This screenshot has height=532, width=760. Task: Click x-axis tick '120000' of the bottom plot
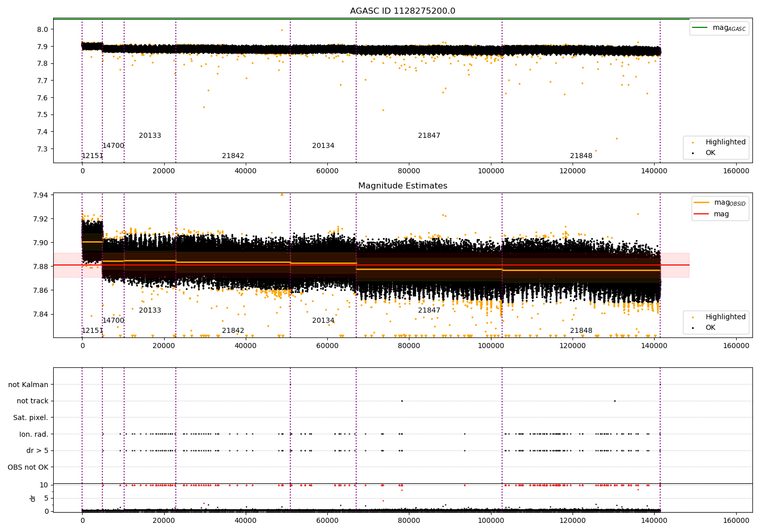tap(573, 520)
